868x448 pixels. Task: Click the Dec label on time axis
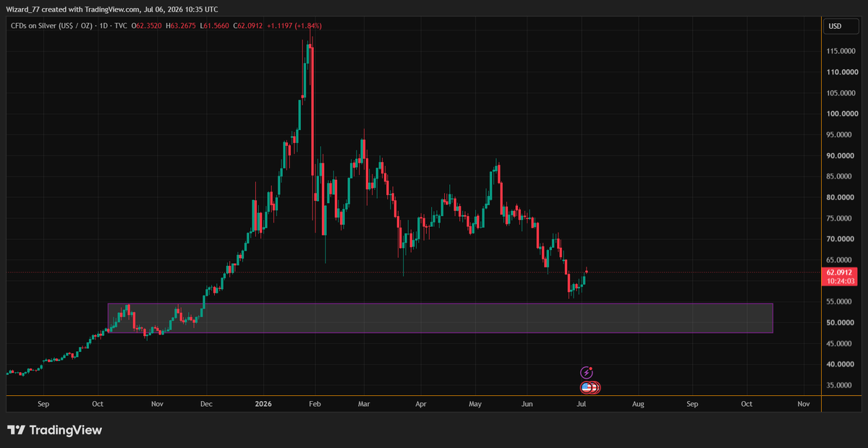tap(206, 405)
